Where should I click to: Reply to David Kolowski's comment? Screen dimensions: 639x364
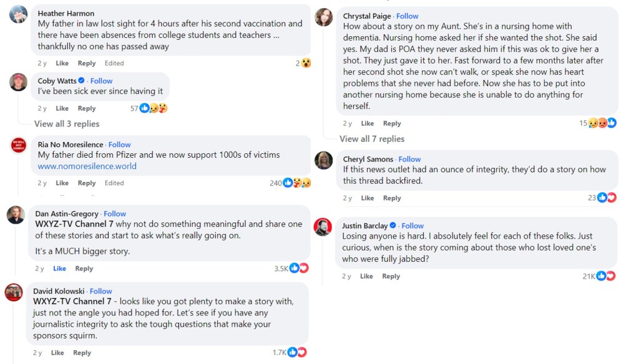click(x=82, y=353)
